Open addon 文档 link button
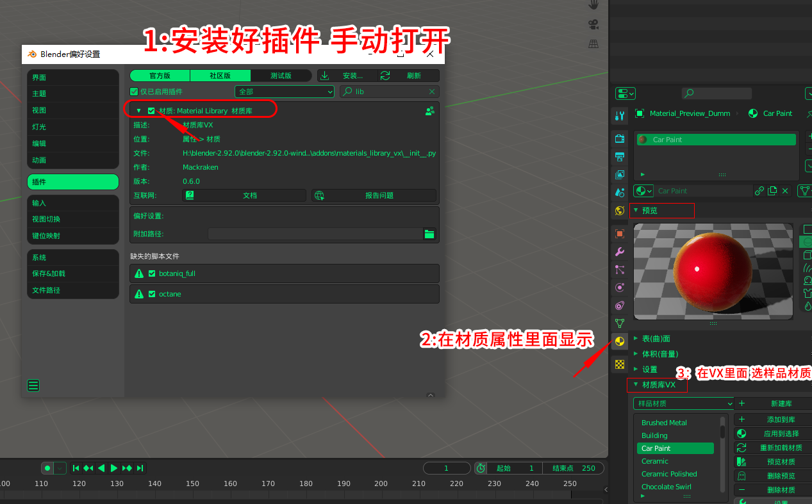Viewport: 812px width, 504px height. tap(245, 195)
